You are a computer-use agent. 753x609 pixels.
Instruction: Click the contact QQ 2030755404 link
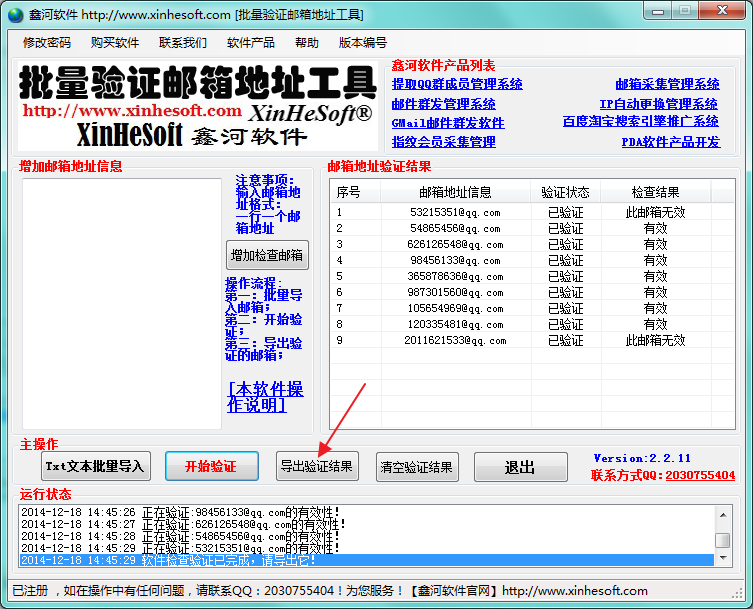coord(700,475)
